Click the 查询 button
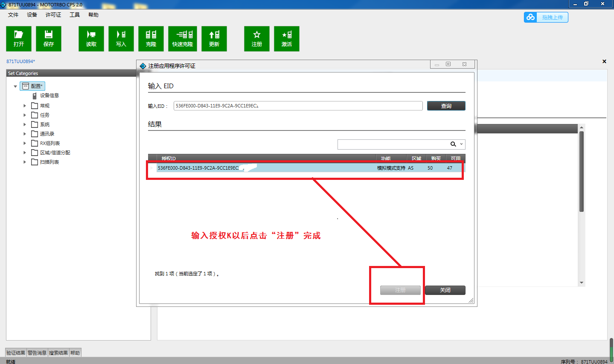Image resolution: width=614 pixels, height=364 pixels. click(446, 106)
